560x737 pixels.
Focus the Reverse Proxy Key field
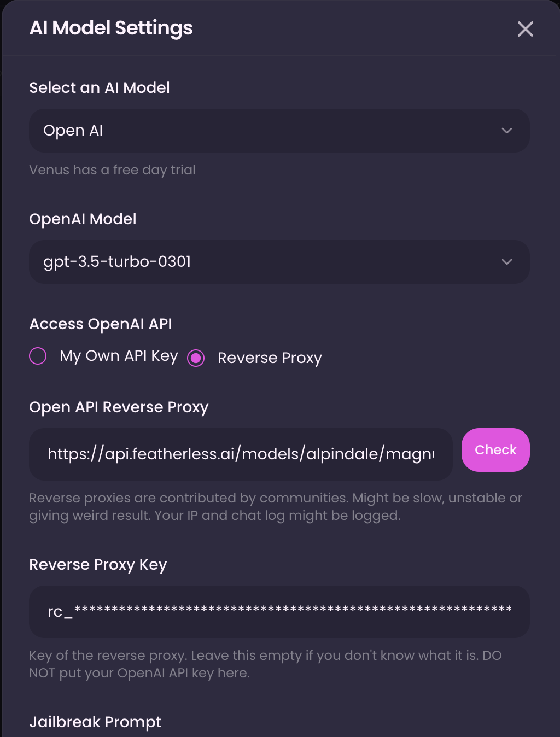tap(279, 612)
